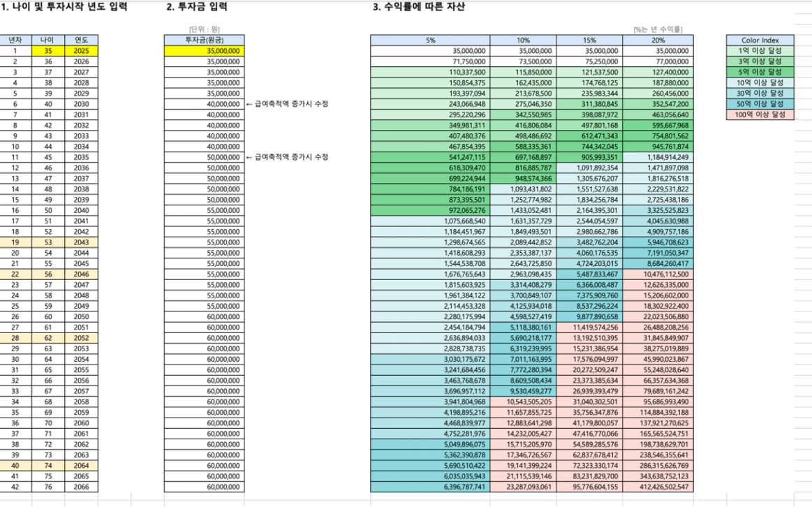Select the 3억 이상 달성 legend cell
812x507 pixels.
tap(760, 61)
